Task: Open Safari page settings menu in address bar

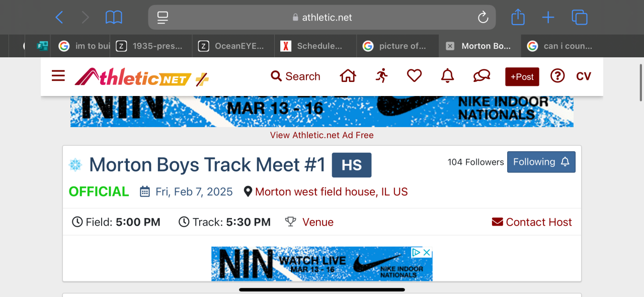Action: 163,18
